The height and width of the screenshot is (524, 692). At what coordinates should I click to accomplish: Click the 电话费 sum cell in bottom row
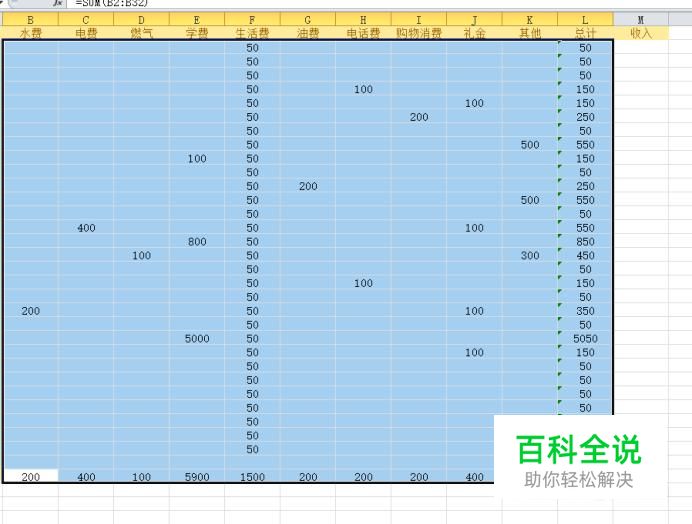coord(363,476)
